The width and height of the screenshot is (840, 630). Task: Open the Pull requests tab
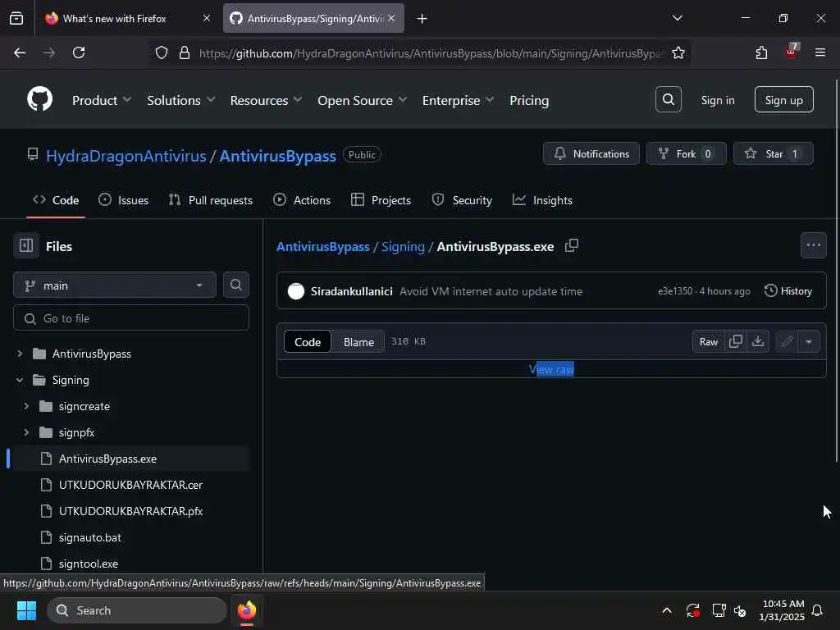point(211,200)
